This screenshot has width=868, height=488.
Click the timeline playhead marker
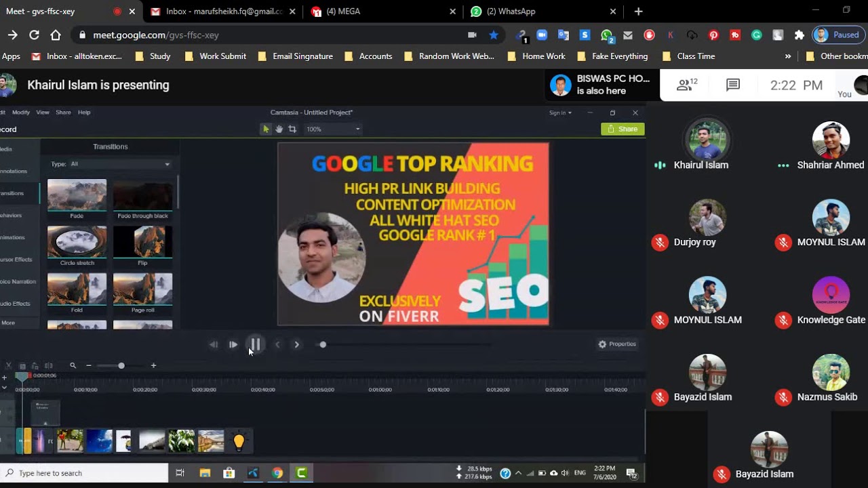22,375
